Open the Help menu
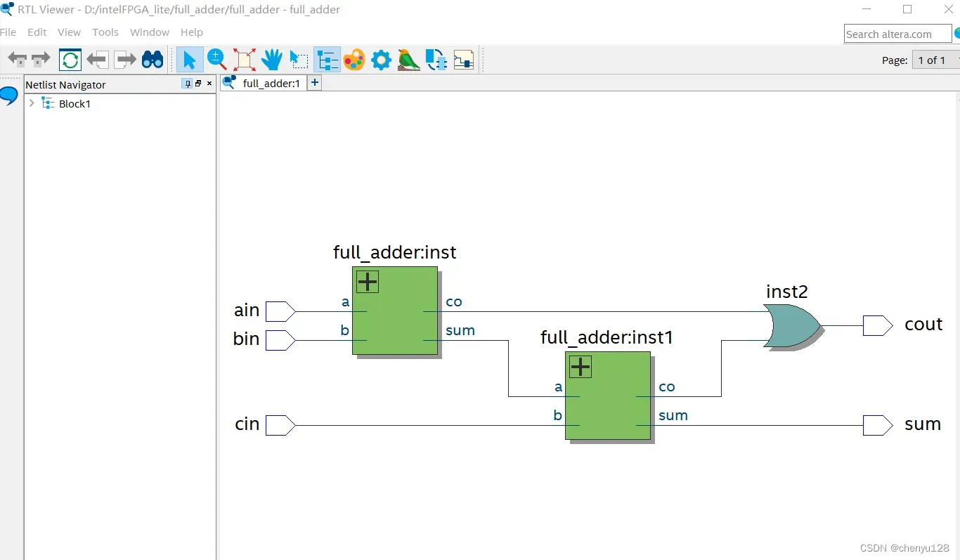The height and width of the screenshot is (560, 960). (192, 32)
